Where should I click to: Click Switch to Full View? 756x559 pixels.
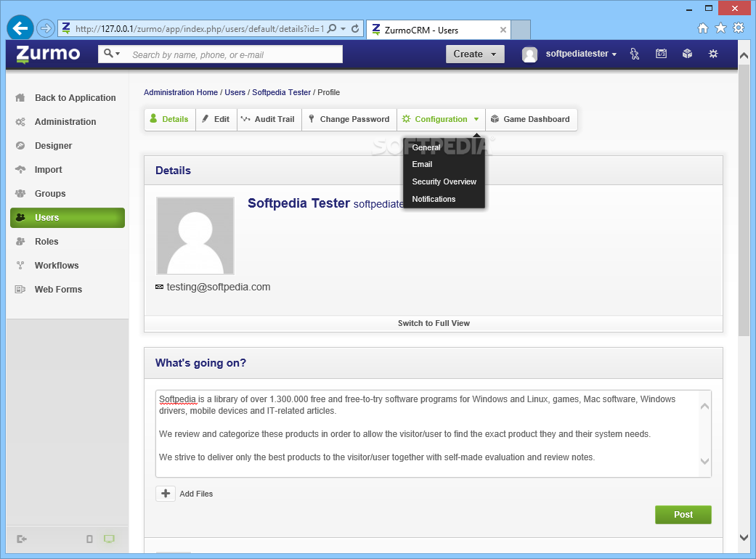[434, 323]
